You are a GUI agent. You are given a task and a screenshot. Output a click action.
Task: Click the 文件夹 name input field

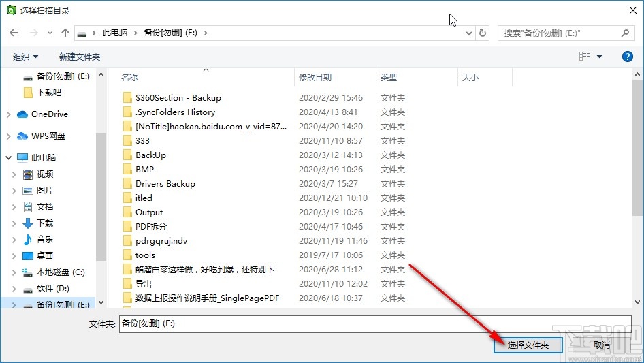tap(375, 324)
